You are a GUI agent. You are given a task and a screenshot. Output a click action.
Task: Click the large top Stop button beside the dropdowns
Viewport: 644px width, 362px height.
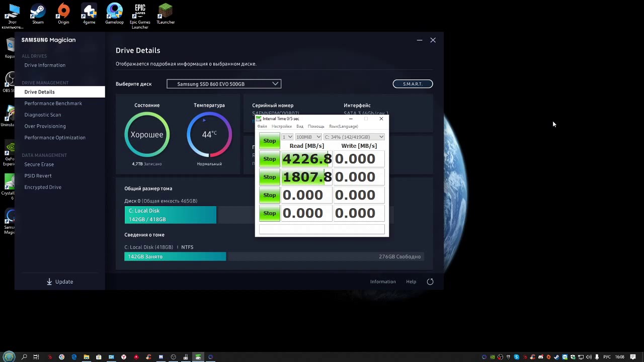pyautogui.click(x=270, y=141)
